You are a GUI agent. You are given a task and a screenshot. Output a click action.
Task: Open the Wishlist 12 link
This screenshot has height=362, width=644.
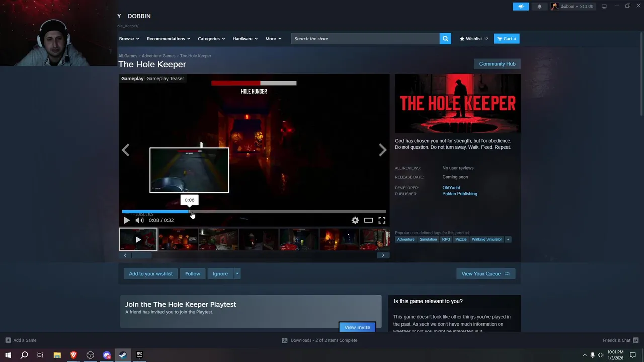coord(473,39)
